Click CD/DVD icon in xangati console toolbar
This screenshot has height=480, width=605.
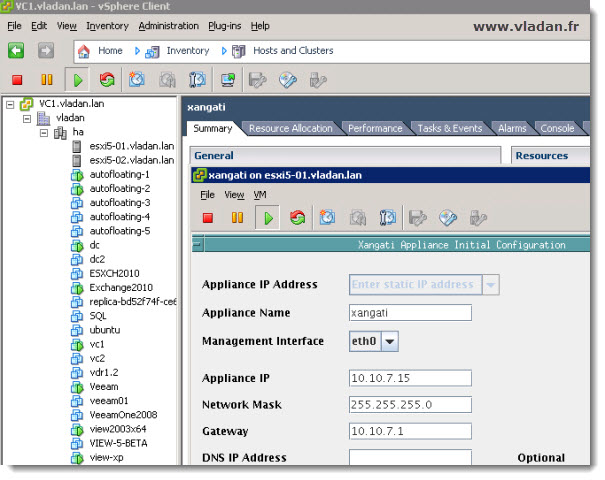(x=448, y=218)
